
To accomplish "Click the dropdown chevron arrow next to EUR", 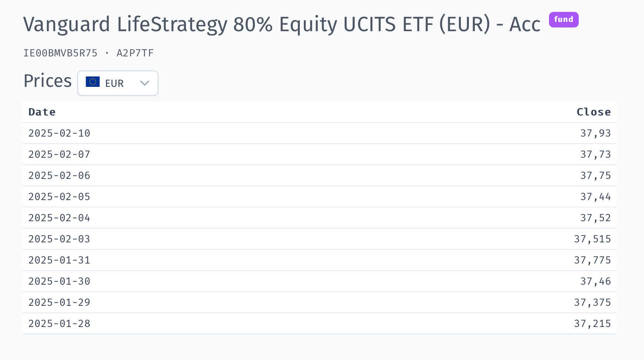I will click(x=145, y=83).
